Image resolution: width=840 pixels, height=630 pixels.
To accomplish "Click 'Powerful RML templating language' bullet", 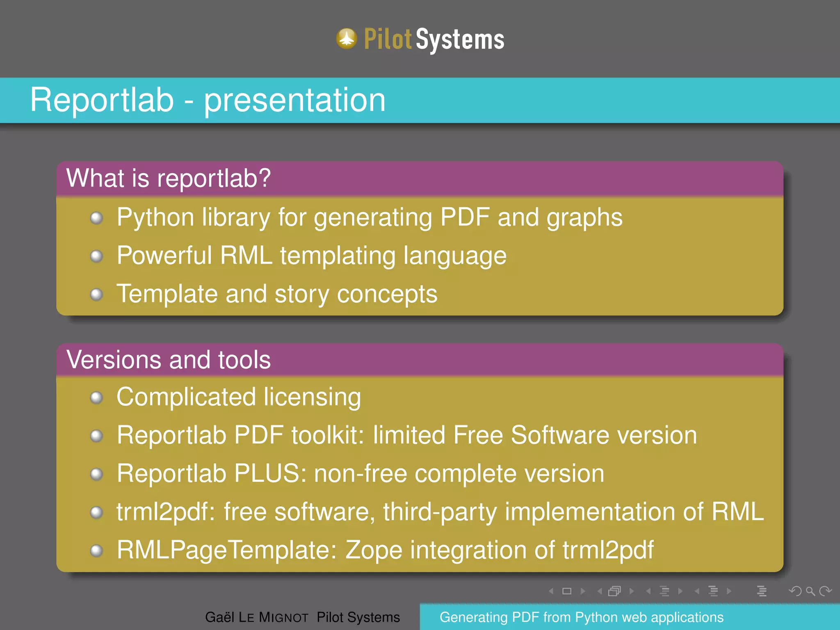I will (311, 256).
